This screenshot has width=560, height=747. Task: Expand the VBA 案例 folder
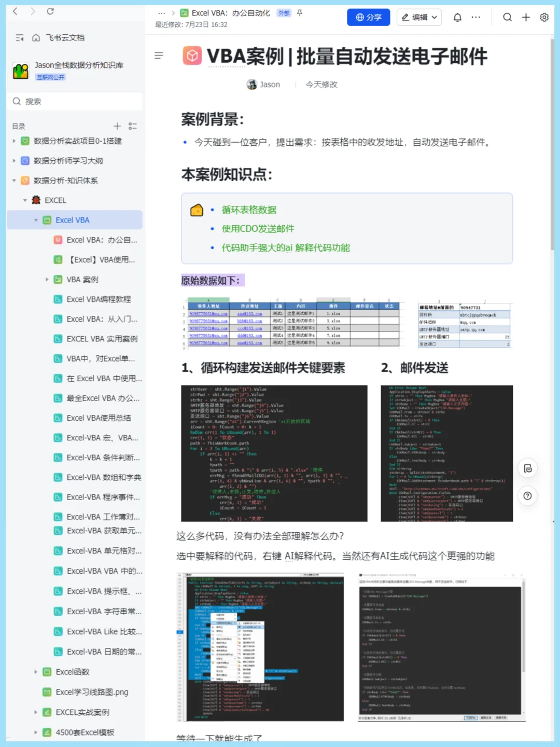[x=47, y=279]
